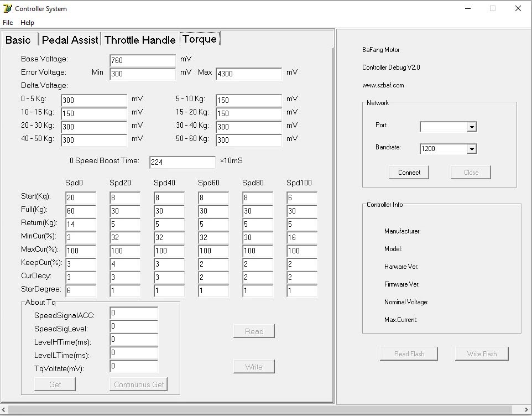This screenshot has width=532, height=416.
Task: Click the Controller System application icon
Action: pyautogui.click(x=6, y=8)
